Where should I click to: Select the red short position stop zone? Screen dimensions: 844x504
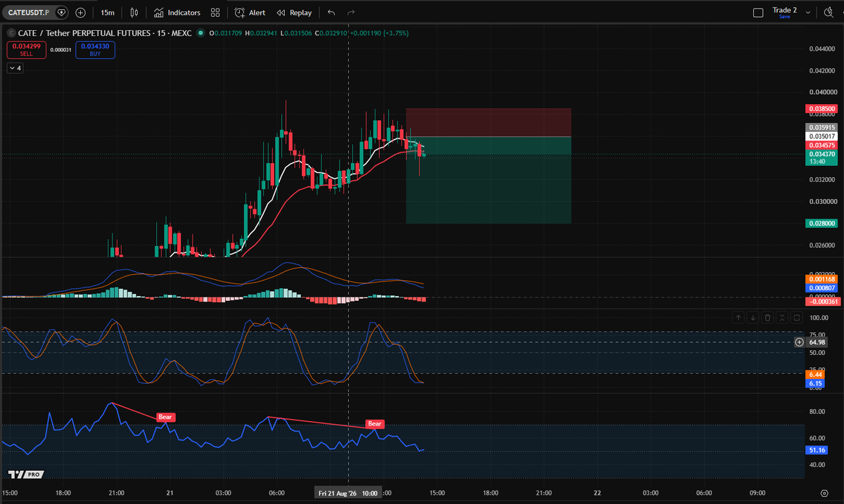pyautogui.click(x=488, y=122)
